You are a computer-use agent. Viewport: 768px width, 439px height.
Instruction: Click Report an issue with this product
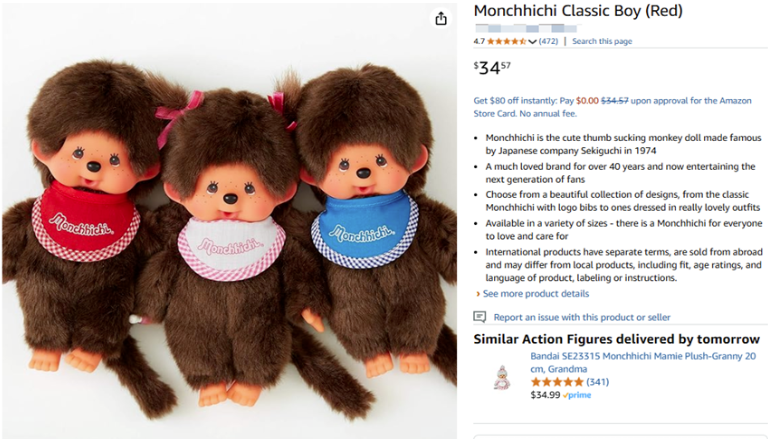click(581, 317)
